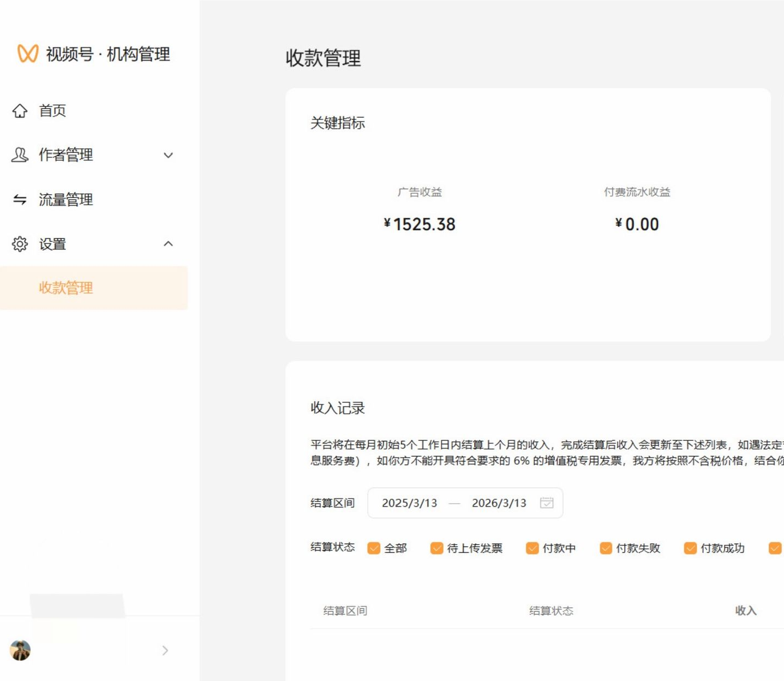This screenshot has width=784, height=681.
Task: Click the 收入记录 section title
Action: (338, 408)
